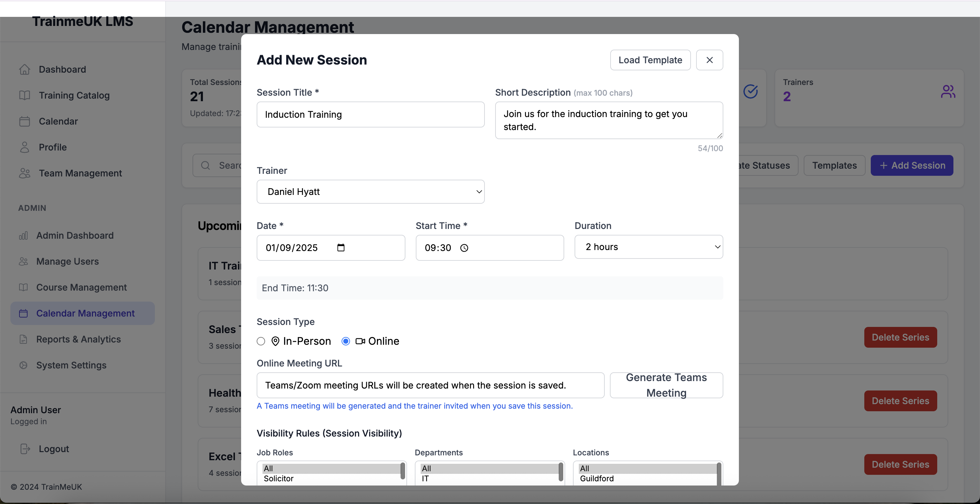
Task: Click the Departments list scrollbar
Action: click(x=560, y=472)
